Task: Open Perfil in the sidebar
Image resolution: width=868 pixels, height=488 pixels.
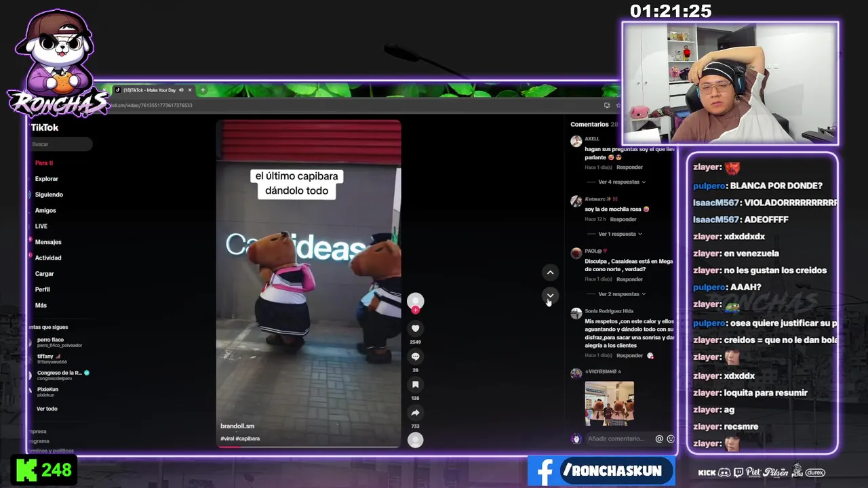Action: click(x=42, y=289)
